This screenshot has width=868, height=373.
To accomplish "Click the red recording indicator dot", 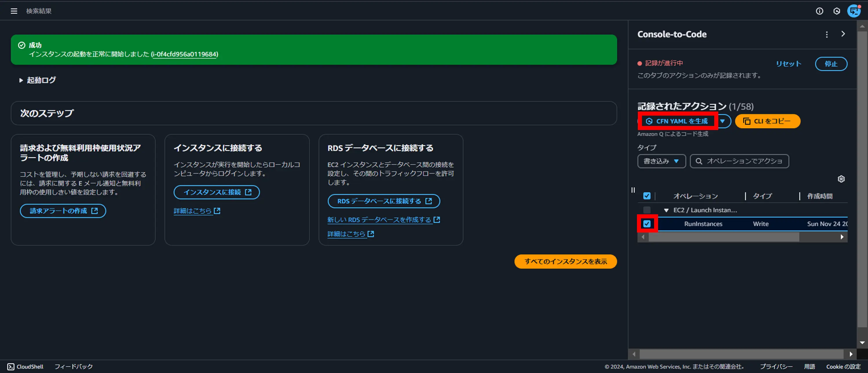I will 640,63.
